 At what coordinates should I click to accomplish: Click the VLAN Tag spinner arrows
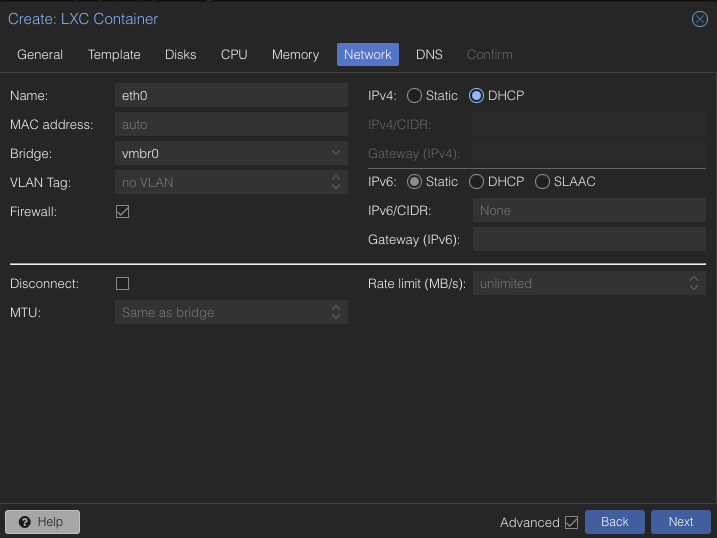pos(336,183)
